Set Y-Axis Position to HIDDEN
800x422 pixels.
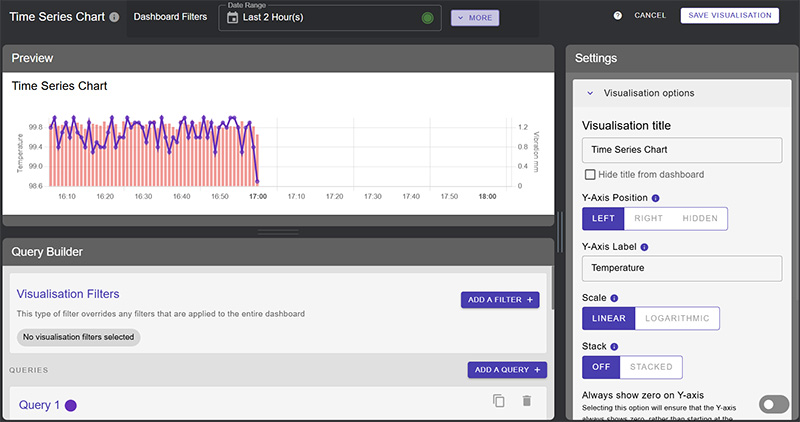click(700, 218)
